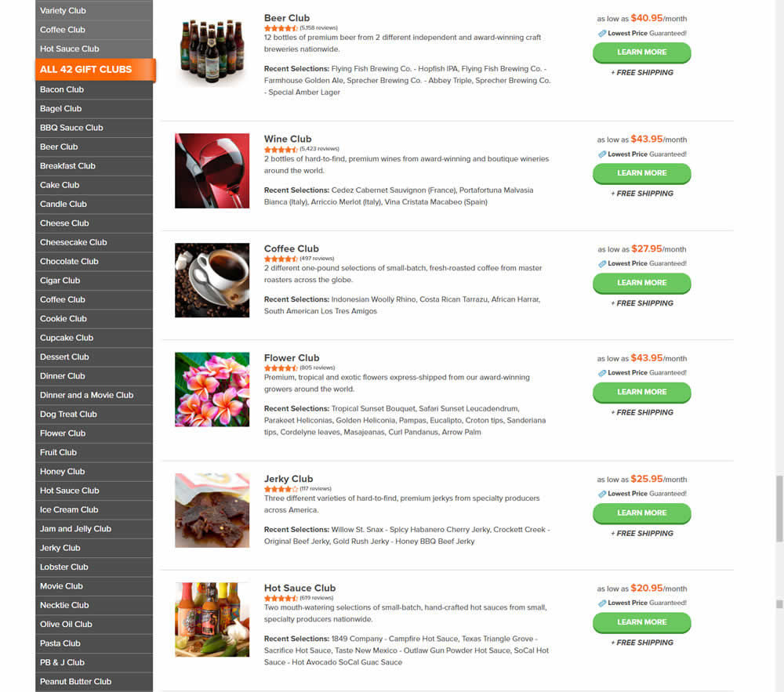This screenshot has height=692, width=784.
Task: Click the Coffee Club cup image
Action: pyautogui.click(x=212, y=281)
